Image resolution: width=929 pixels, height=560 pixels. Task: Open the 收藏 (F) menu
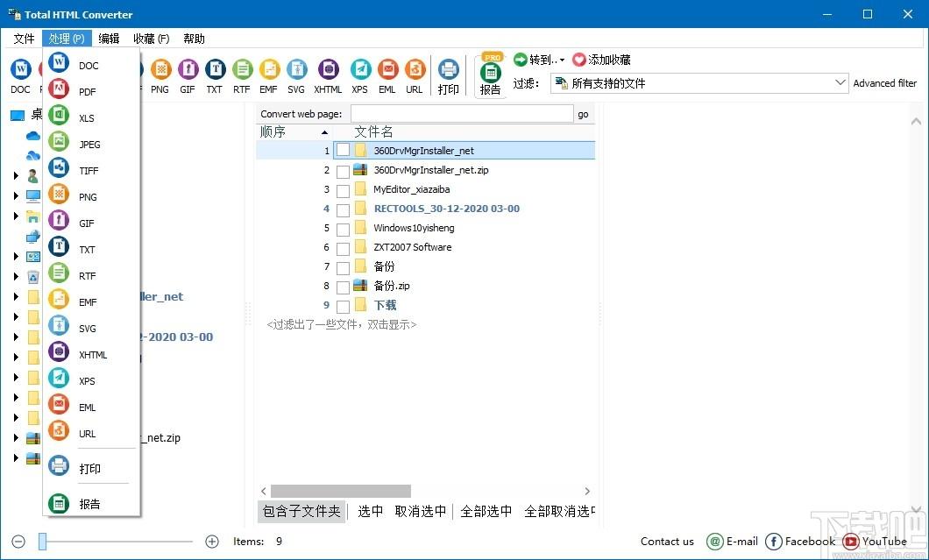point(151,39)
